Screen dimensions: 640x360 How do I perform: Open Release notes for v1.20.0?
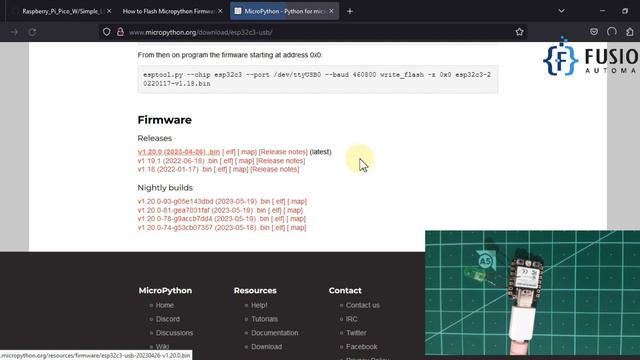tap(283, 152)
